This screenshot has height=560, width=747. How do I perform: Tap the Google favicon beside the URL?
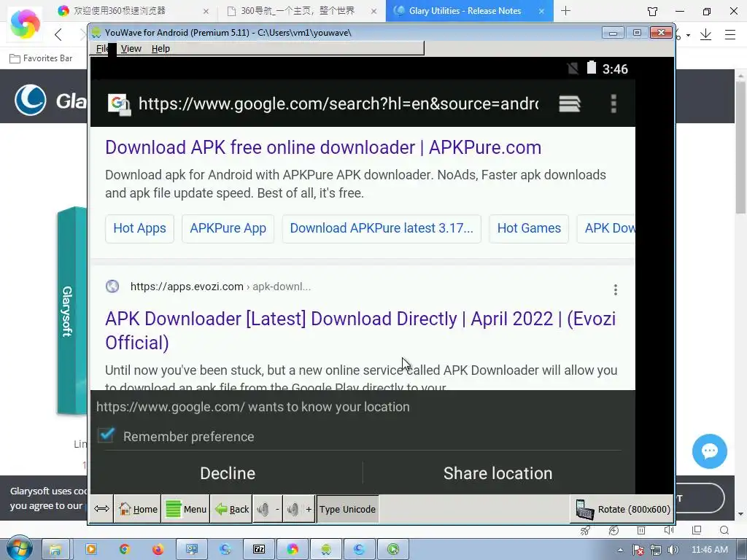(119, 104)
